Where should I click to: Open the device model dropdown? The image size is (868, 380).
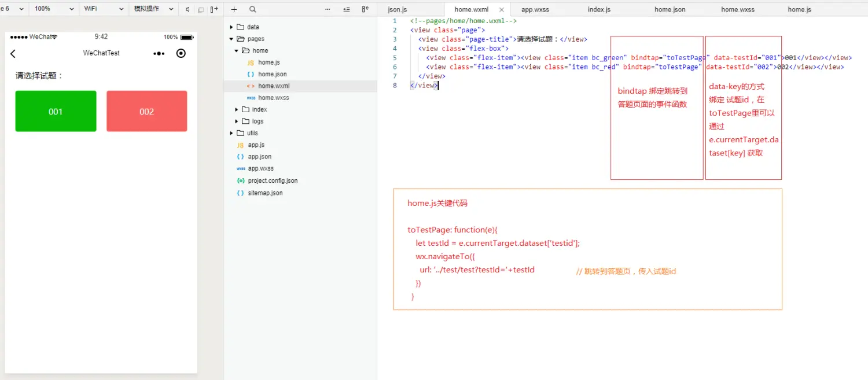tap(12, 9)
